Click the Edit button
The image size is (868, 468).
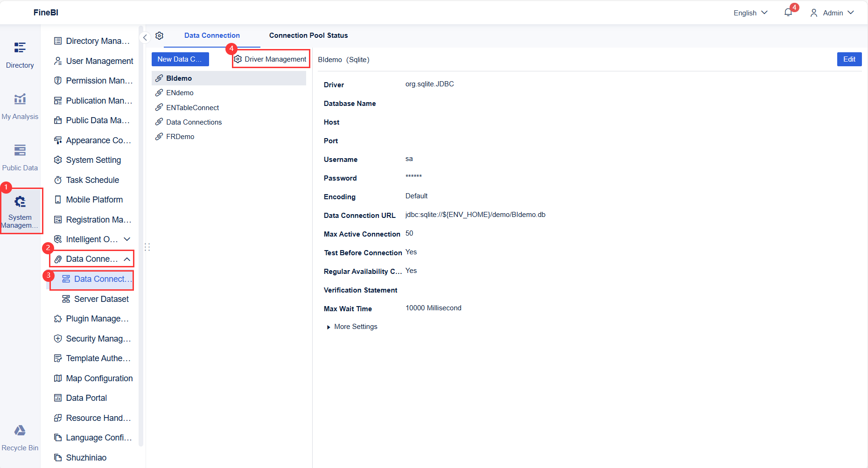pos(849,59)
